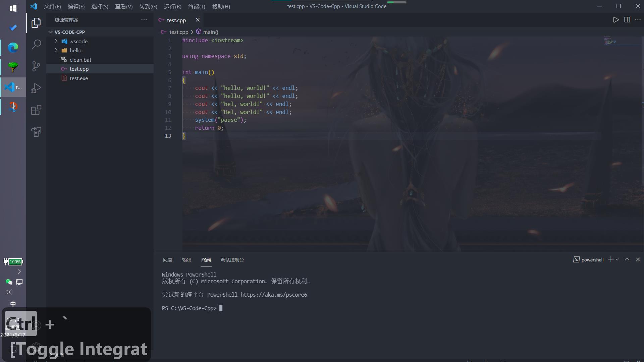Open the 转到(G) menu
The height and width of the screenshot is (362, 644).
148,6
